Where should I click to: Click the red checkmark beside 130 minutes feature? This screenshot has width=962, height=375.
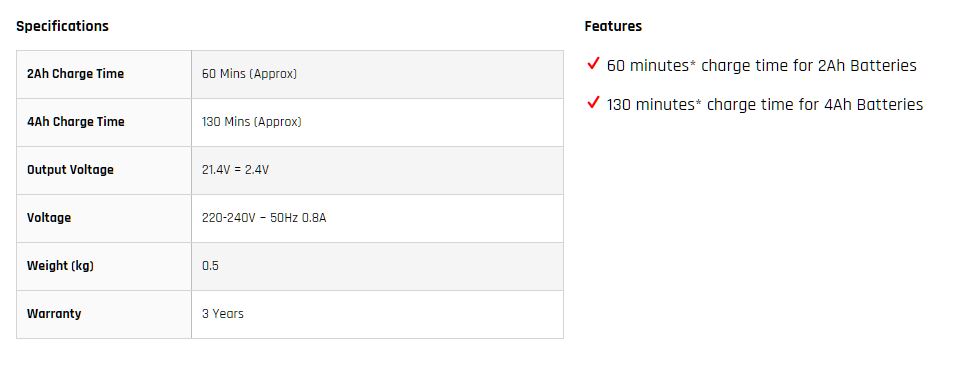coord(593,103)
